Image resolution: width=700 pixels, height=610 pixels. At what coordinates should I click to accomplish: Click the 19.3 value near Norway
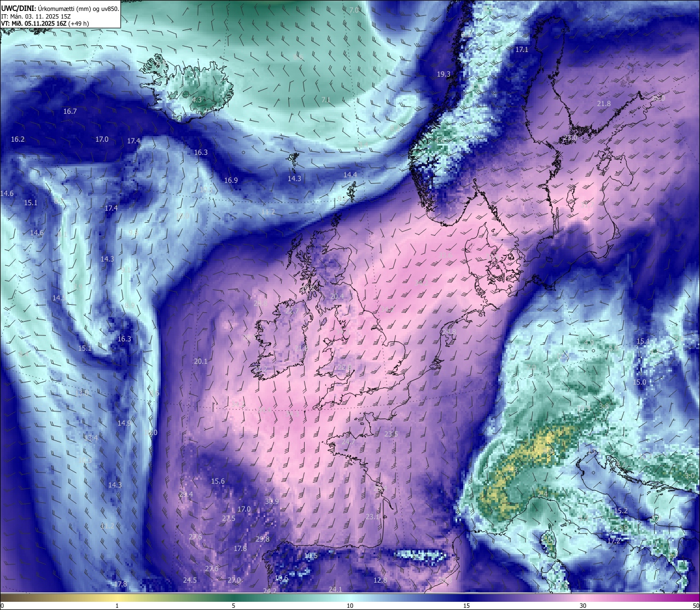tap(444, 74)
